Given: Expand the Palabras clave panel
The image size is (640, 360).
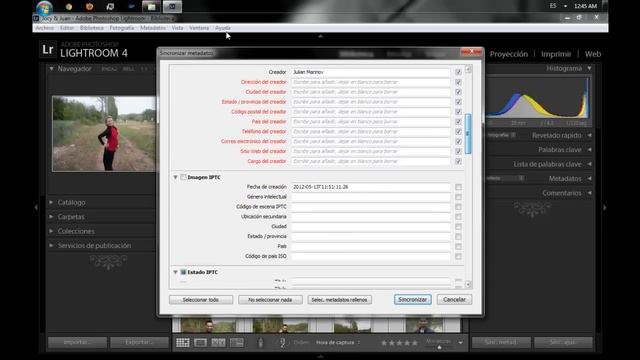Looking at the screenshot, I should 589,149.
